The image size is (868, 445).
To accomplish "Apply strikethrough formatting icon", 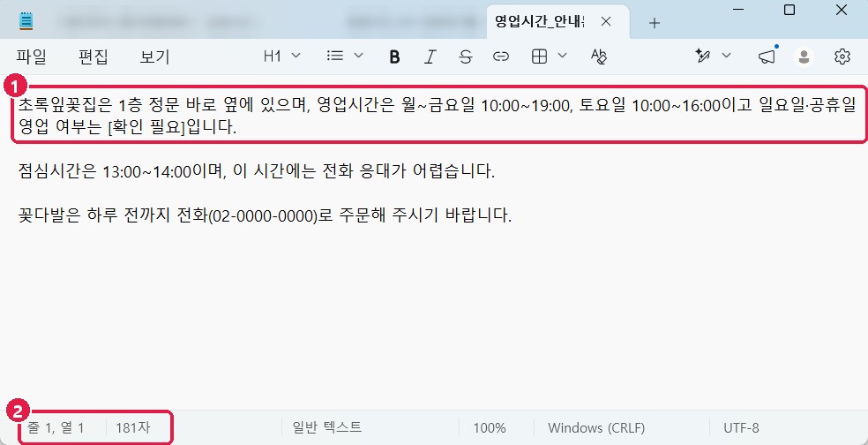I will click(x=466, y=57).
